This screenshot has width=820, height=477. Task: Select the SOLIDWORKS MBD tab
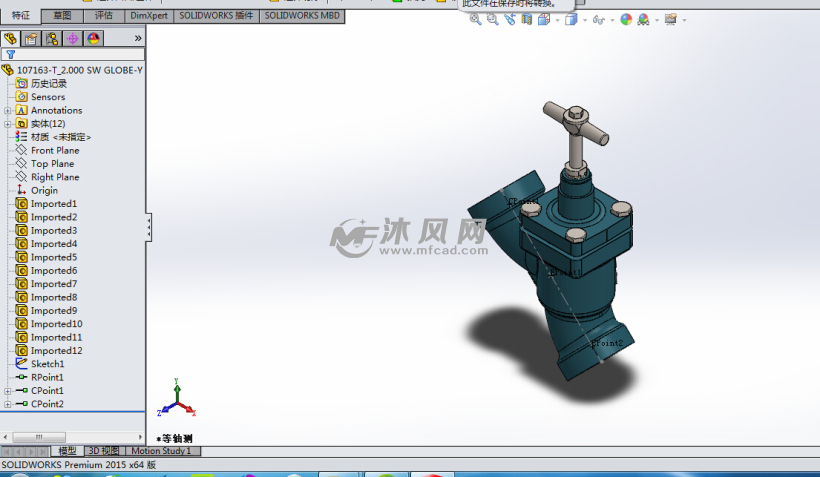[302, 16]
